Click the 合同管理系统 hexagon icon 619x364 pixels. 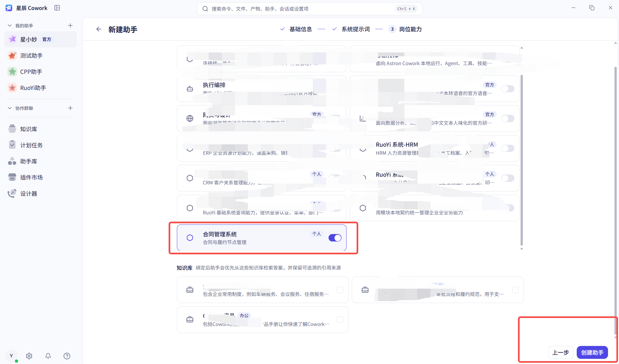190,238
